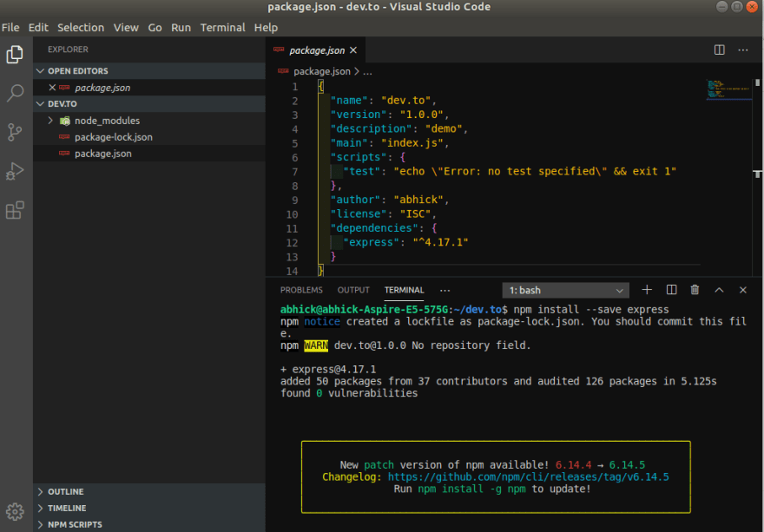
Task: Click the yellow WARN label in terminal
Action: pos(316,345)
